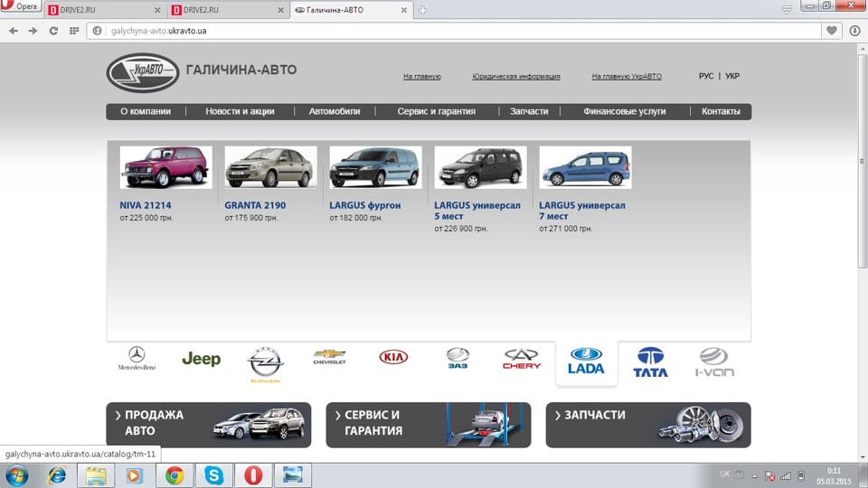Launch Google Chrome from taskbar
This screenshot has width=868, height=488.
point(175,476)
